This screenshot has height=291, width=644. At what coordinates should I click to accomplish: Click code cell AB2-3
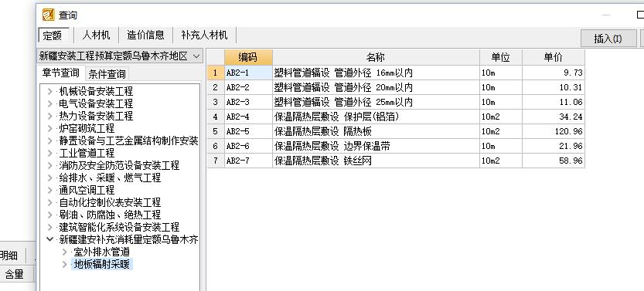pos(248,102)
